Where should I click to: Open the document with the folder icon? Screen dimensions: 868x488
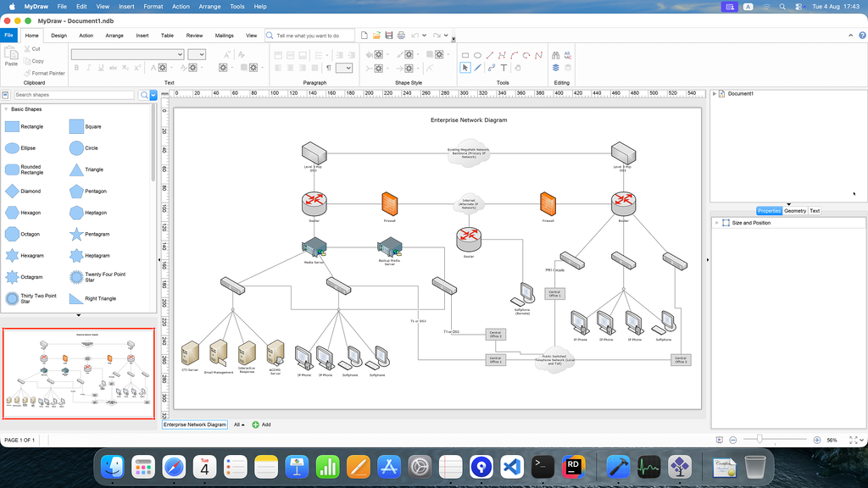(x=376, y=36)
